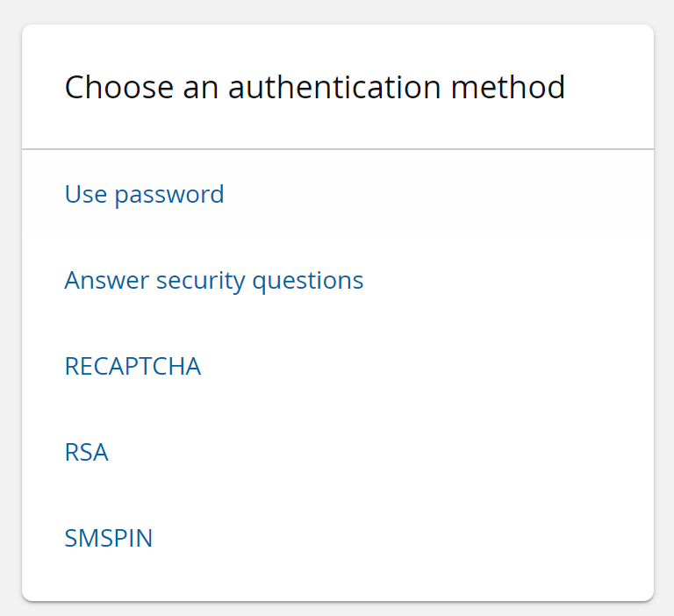Choose Answer security questions option

(213, 280)
